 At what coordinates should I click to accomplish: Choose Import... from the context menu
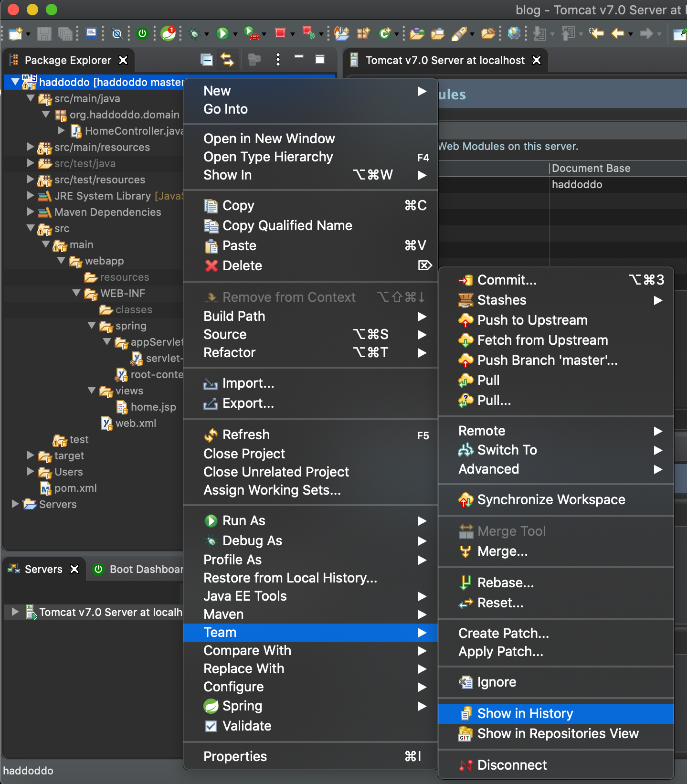tap(310, 383)
